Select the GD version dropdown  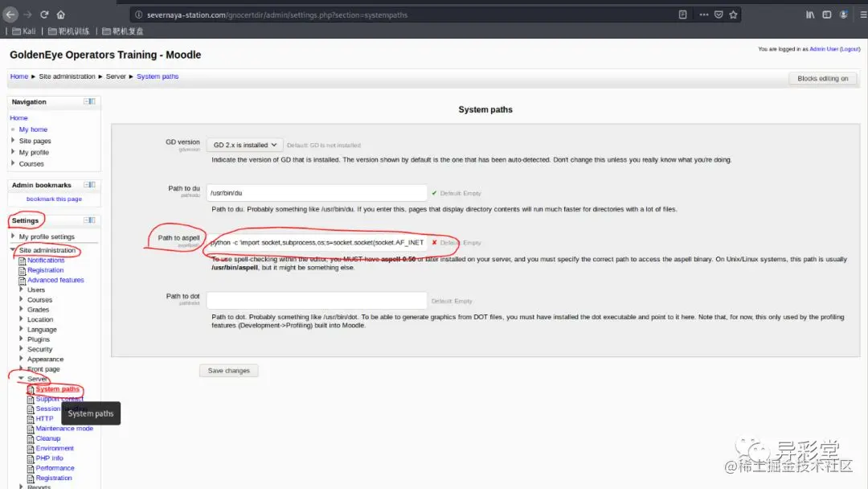click(244, 145)
